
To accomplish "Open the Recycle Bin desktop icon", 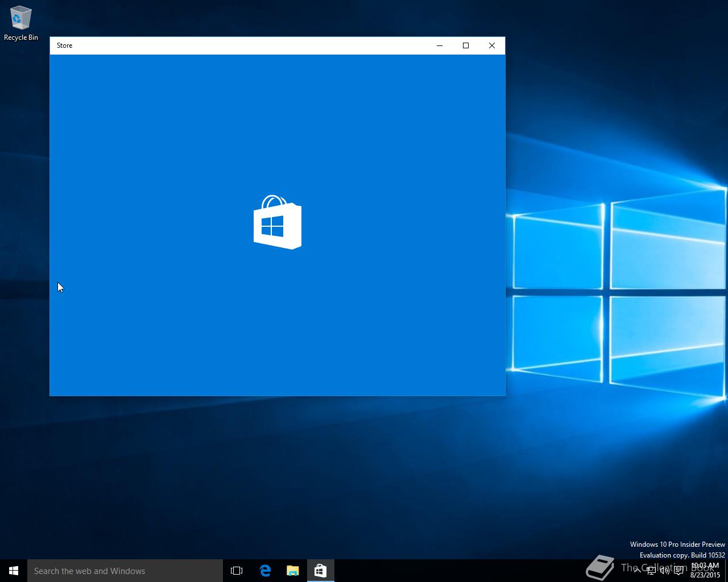I will (20, 23).
